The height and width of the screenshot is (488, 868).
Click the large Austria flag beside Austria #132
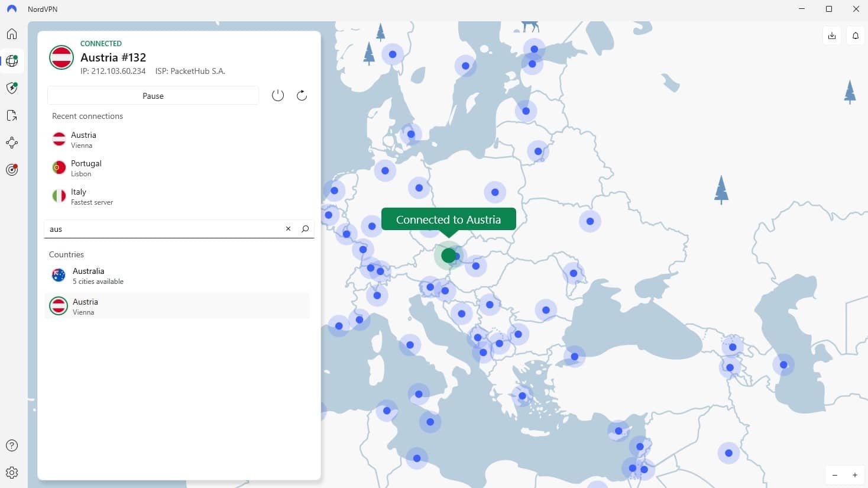tap(61, 57)
